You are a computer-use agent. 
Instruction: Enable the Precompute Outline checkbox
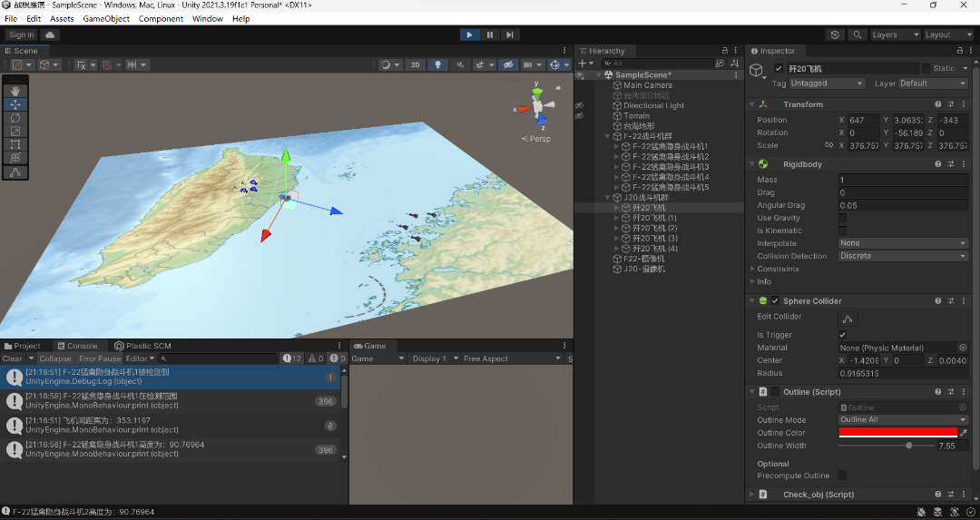tap(843, 476)
